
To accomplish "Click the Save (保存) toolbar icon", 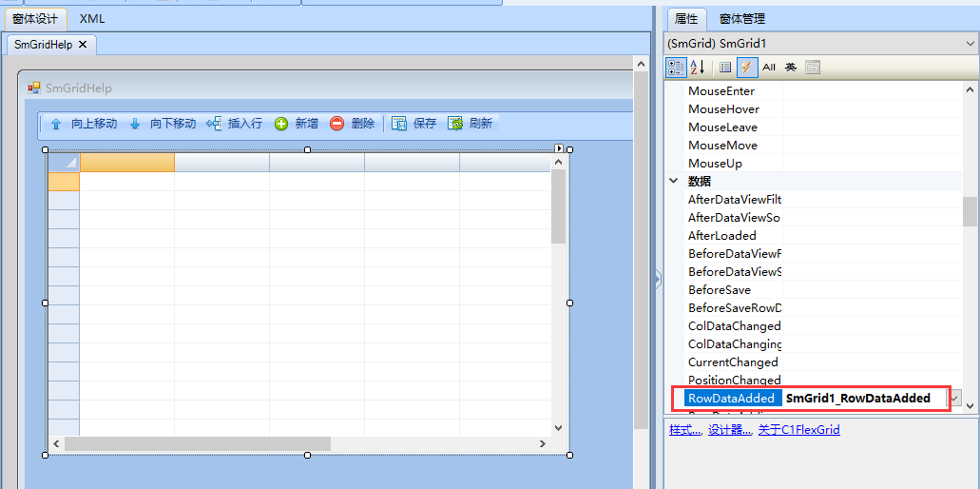I will point(399,124).
